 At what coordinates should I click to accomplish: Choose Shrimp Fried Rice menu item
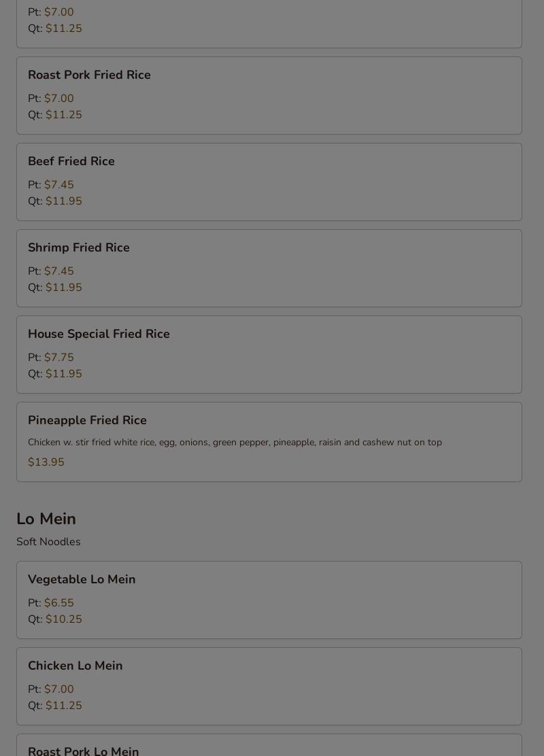coord(269,268)
